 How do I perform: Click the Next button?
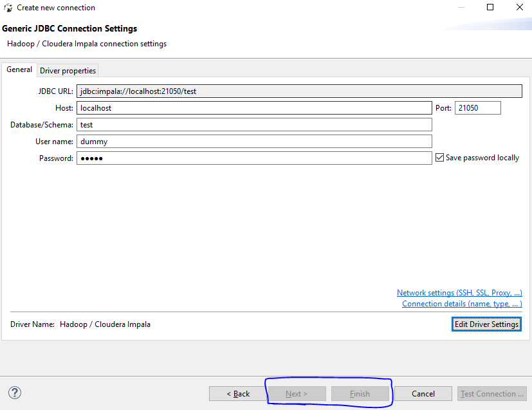[x=297, y=394]
